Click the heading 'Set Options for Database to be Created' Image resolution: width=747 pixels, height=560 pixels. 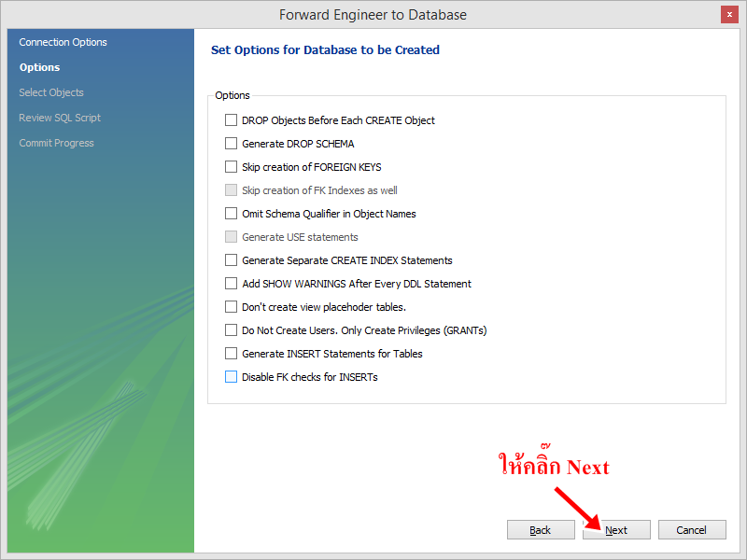pyautogui.click(x=325, y=50)
